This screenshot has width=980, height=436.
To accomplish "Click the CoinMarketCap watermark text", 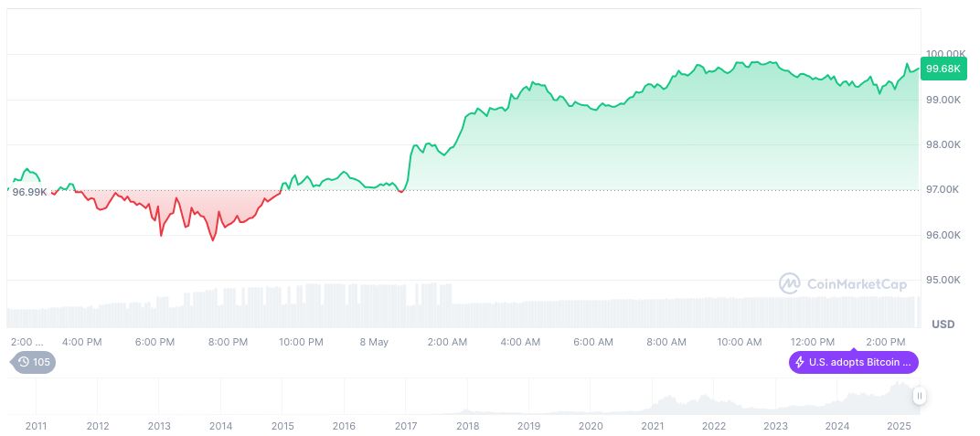I will pyautogui.click(x=858, y=283).
